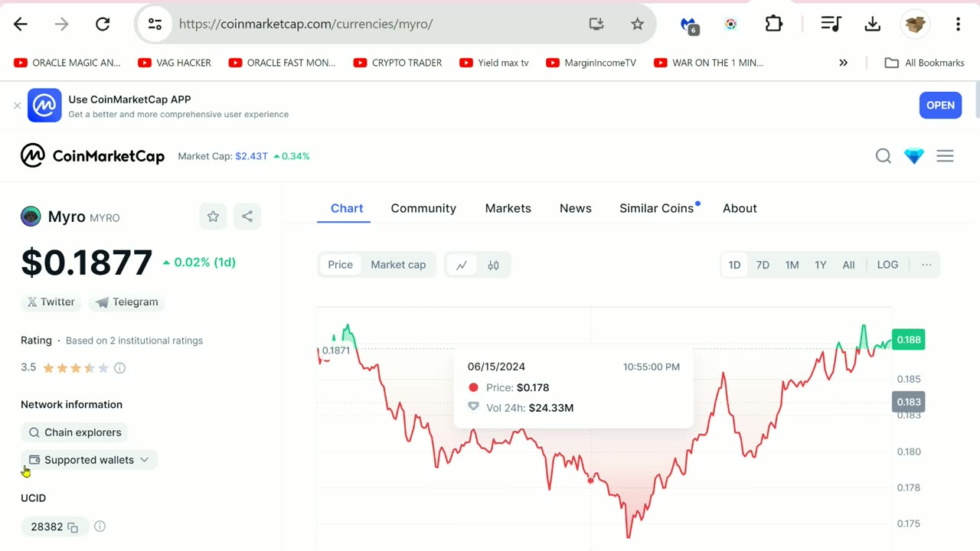This screenshot has width=980, height=551.
Task: Select Price chart mode
Action: 340,265
